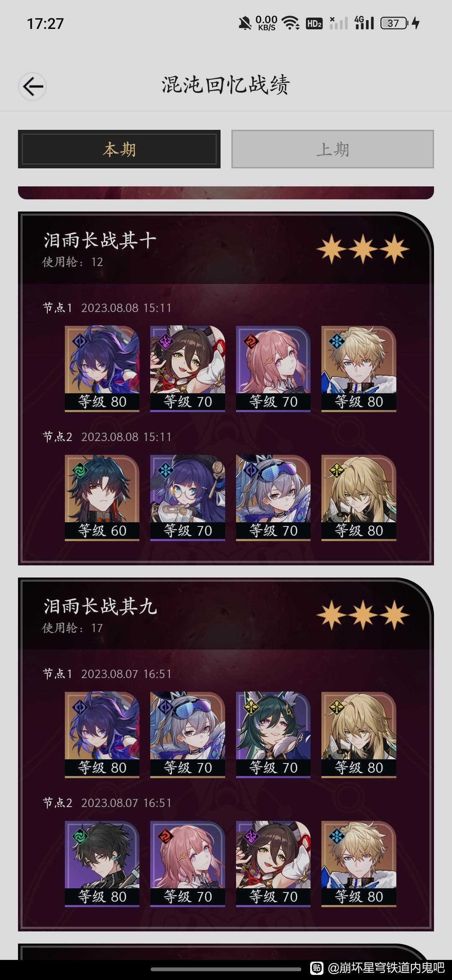Image resolution: width=452 pixels, height=980 pixels.
Task: Click the three stars of 泪雨长战其十
Action: (x=363, y=249)
